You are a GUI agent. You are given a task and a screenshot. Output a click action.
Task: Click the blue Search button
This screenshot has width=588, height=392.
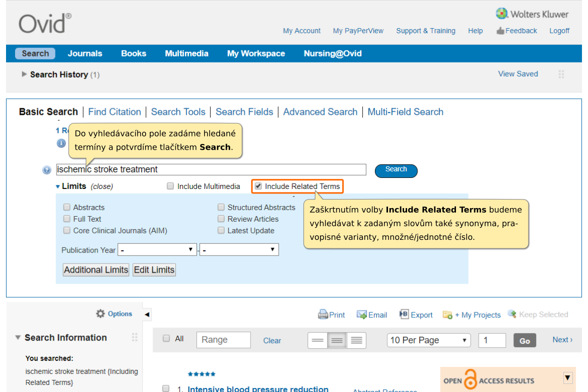coord(396,171)
